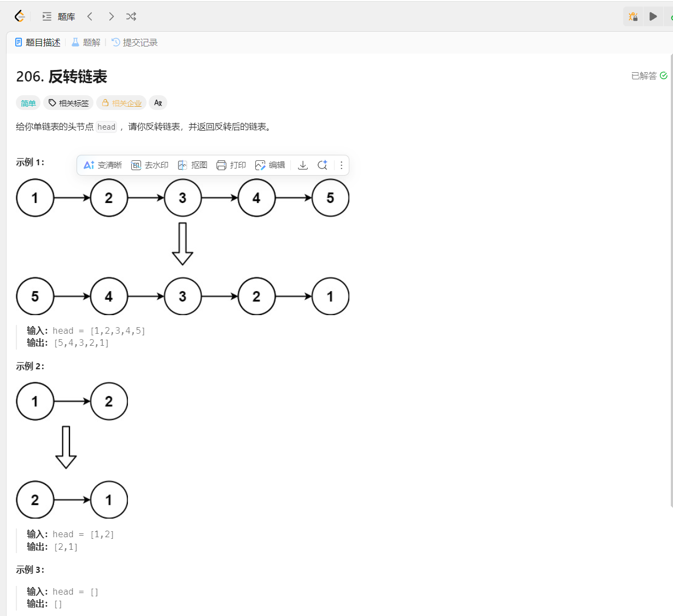This screenshot has width=673, height=616.
Task: Switch to the 题解 solutions tab
Action: coord(86,43)
